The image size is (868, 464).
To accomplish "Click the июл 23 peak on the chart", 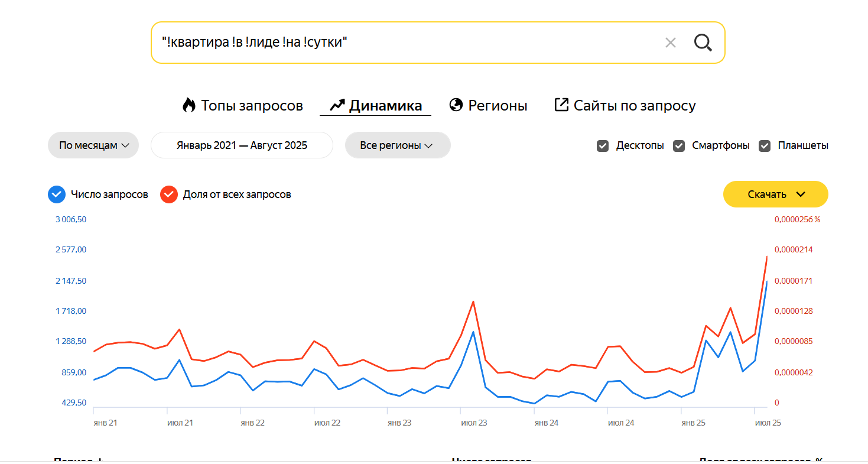I will [473, 332].
